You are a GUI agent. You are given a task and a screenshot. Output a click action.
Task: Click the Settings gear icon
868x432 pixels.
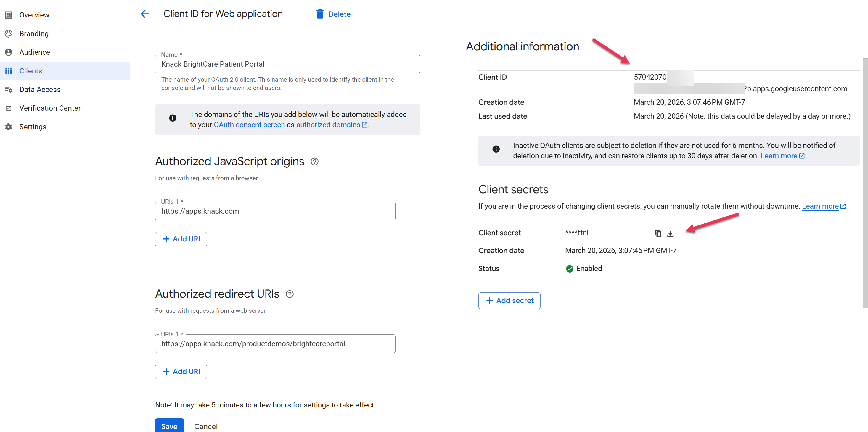(9, 127)
